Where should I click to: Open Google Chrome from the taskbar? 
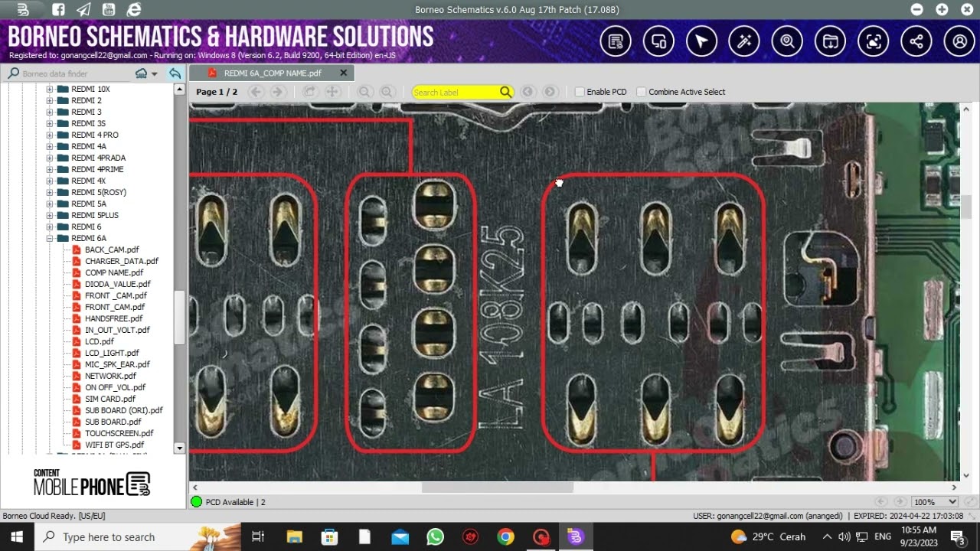pyautogui.click(x=505, y=536)
